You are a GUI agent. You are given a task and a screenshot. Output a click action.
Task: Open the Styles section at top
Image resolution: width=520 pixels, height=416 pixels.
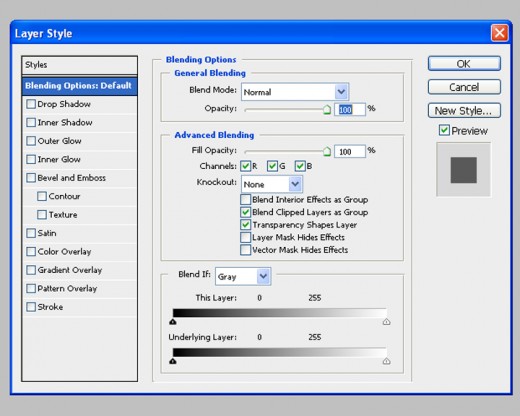tap(80, 65)
